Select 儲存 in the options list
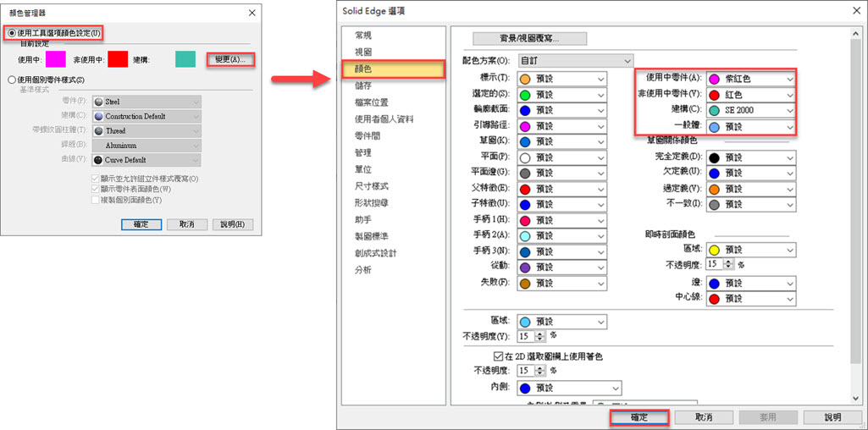Image resolution: width=868 pixels, height=430 pixels. [x=363, y=85]
